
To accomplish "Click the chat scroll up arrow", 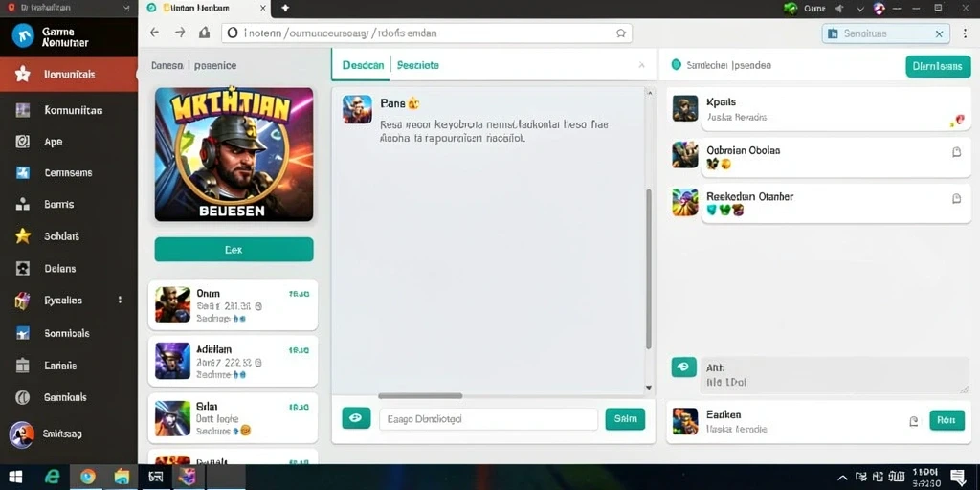I will coord(649,93).
